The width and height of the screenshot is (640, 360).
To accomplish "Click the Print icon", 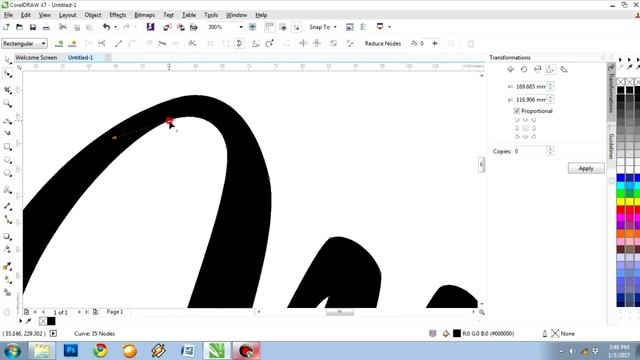I will [46, 27].
